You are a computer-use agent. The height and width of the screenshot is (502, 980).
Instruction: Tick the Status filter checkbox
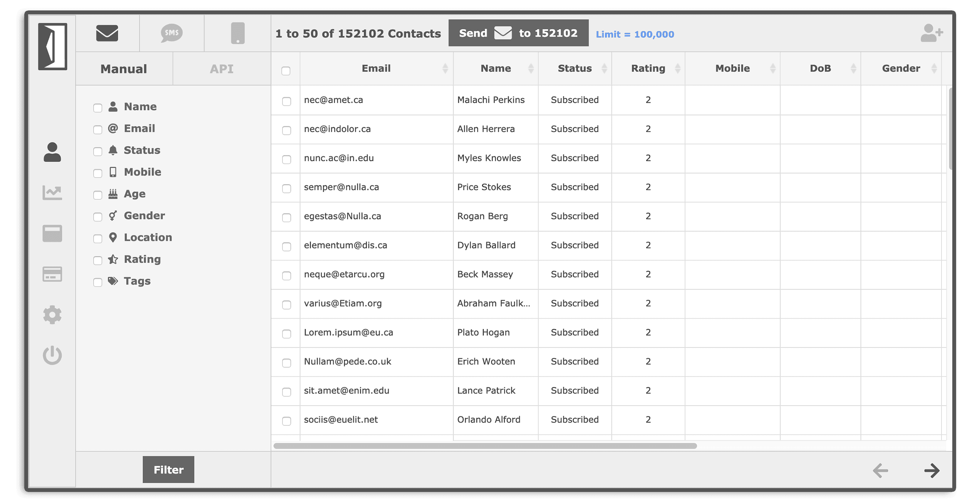pyautogui.click(x=98, y=151)
